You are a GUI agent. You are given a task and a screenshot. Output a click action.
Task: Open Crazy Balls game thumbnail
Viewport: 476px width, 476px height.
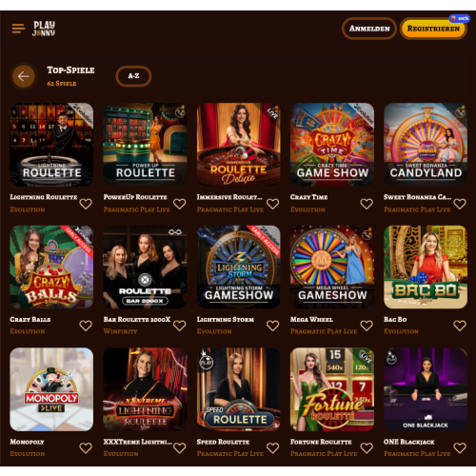51,267
